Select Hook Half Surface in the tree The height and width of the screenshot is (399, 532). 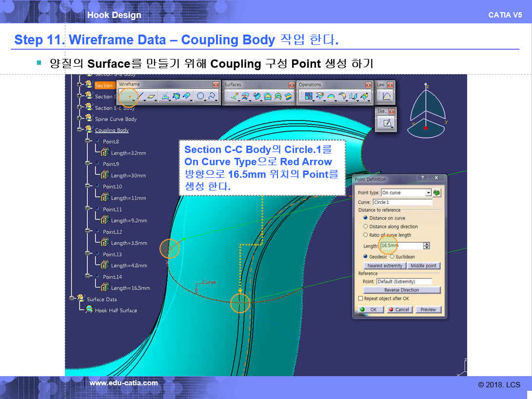[116, 310]
